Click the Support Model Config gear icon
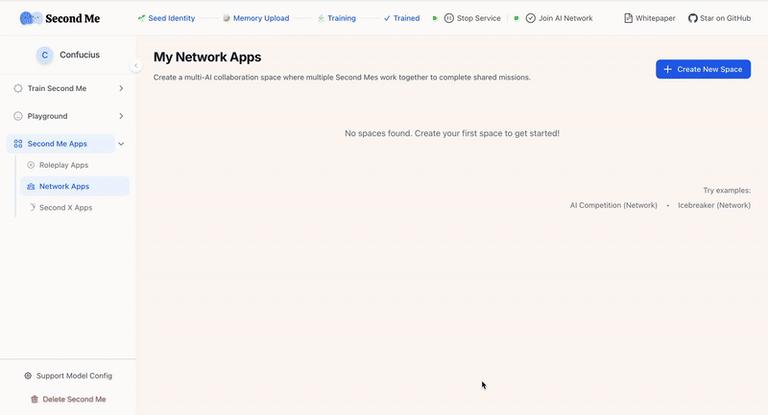This screenshot has width=768, height=415. point(28,376)
